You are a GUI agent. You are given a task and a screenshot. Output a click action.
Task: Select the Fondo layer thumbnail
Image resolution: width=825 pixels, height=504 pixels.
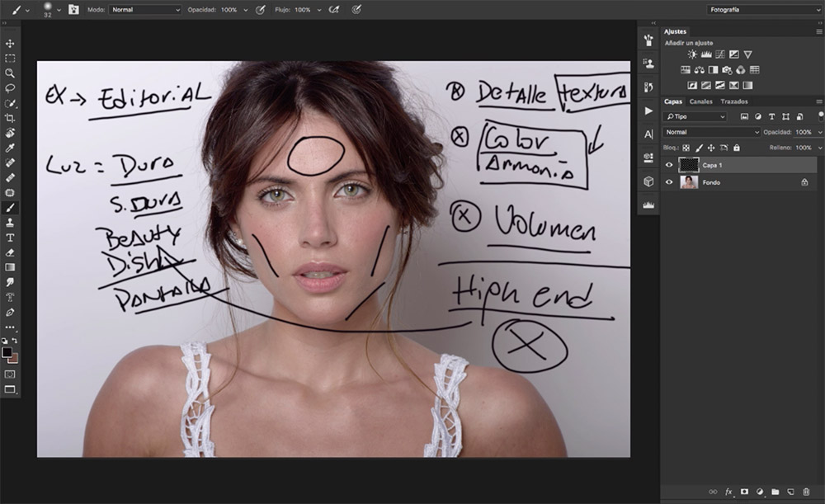[688, 182]
